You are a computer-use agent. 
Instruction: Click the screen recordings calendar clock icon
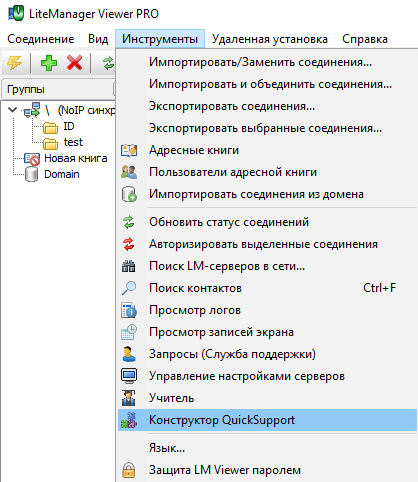click(129, 332)
